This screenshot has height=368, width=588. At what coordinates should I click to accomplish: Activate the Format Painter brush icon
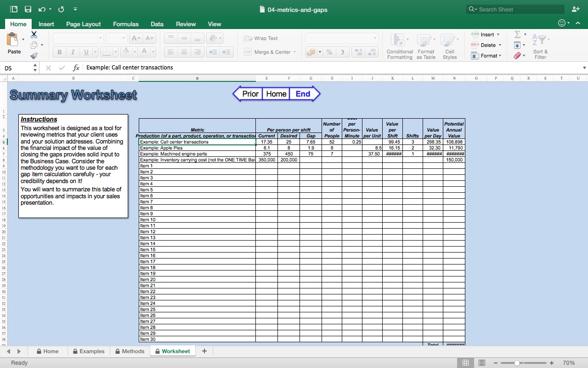[34, 55]
